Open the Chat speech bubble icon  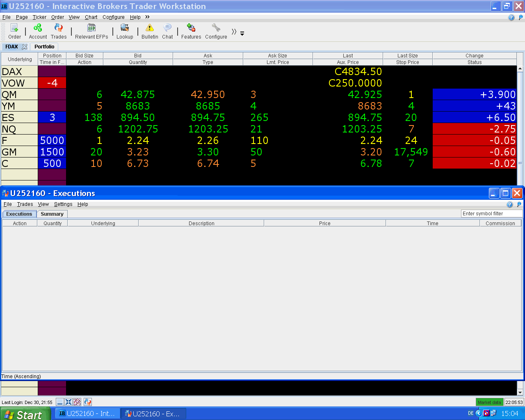167,31
